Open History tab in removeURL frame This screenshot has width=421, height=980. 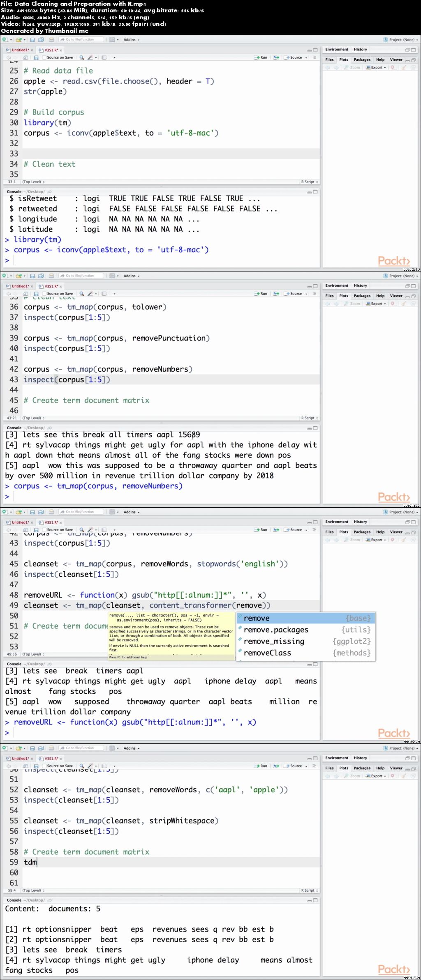pos(360,522)
